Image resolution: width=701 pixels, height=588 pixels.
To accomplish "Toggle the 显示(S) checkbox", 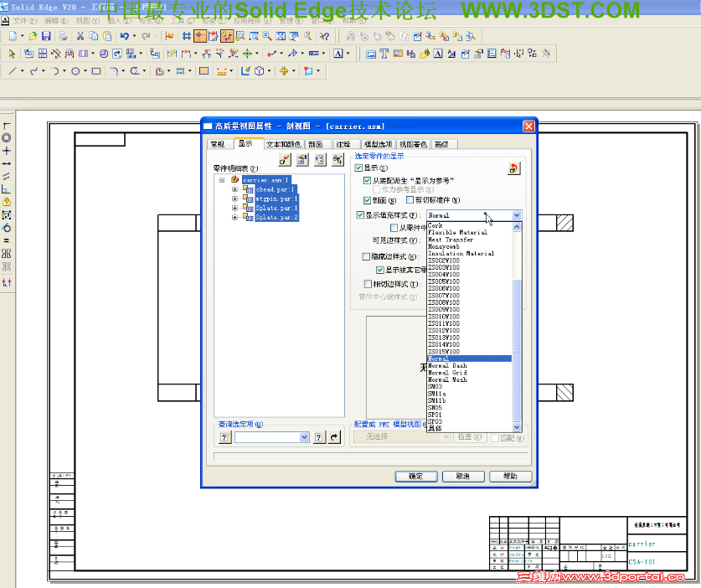I will pos(358,168).
